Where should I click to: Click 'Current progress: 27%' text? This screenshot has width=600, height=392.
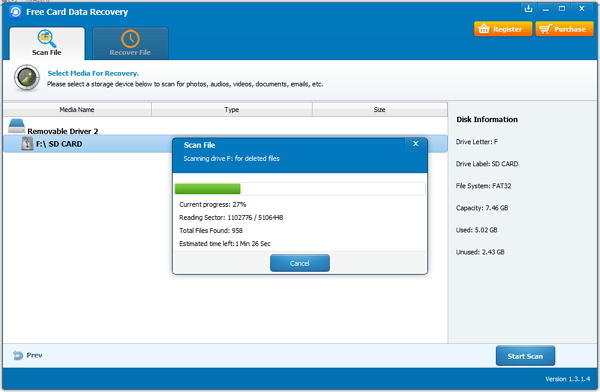(213, 204)
